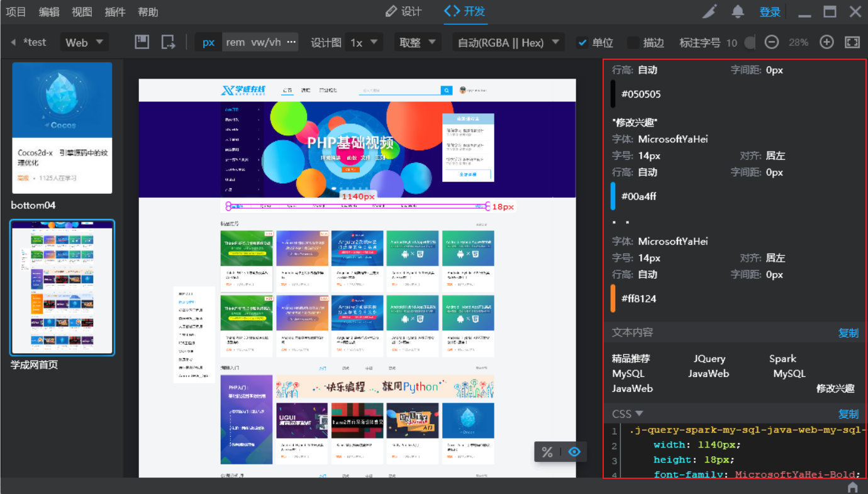Click 复制 next to CSS
The image size is (868, 494).
[848, 414]
